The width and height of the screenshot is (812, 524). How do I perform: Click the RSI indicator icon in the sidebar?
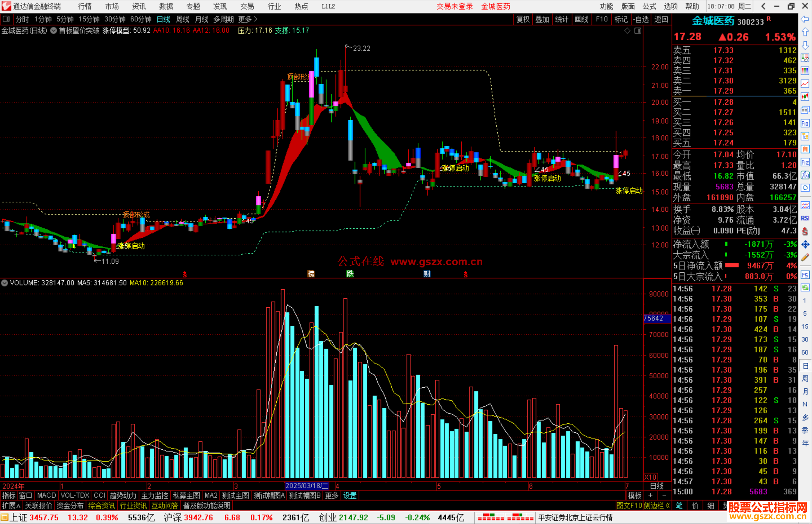coord(805,218)
